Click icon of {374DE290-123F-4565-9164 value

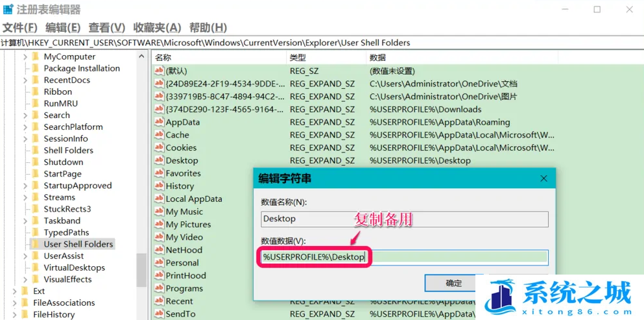pos(159,110)
